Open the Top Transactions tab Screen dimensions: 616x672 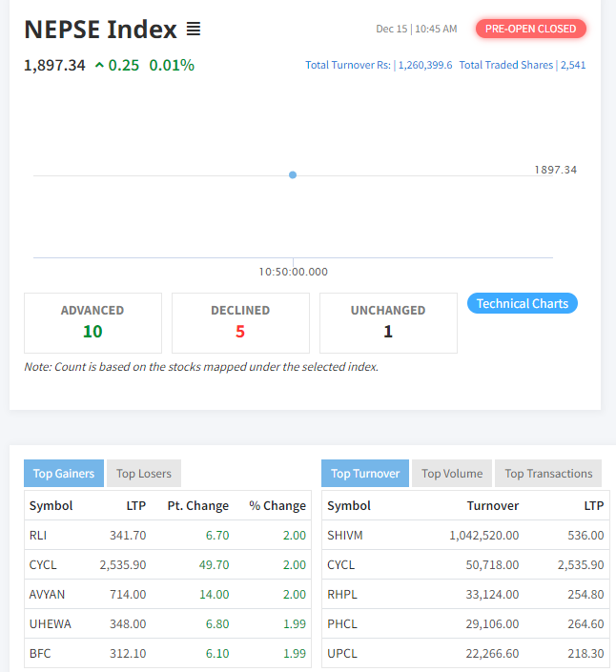tap(548, 474)
